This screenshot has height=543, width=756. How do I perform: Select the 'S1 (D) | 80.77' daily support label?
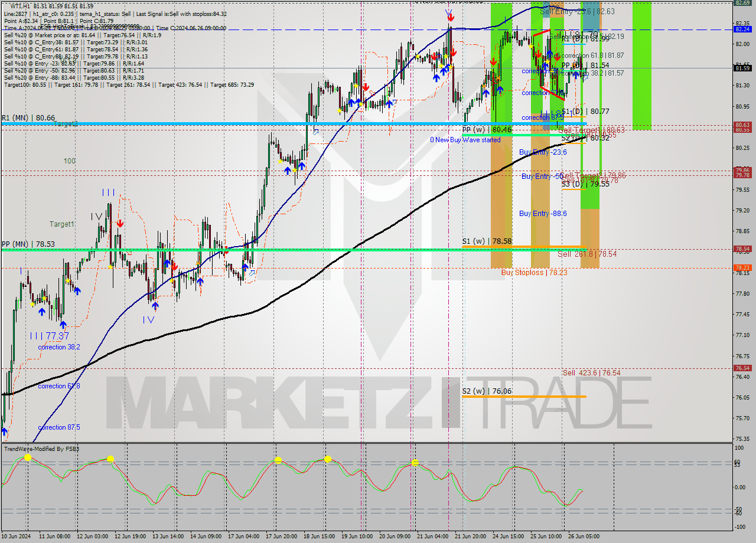tap(585, 111)
